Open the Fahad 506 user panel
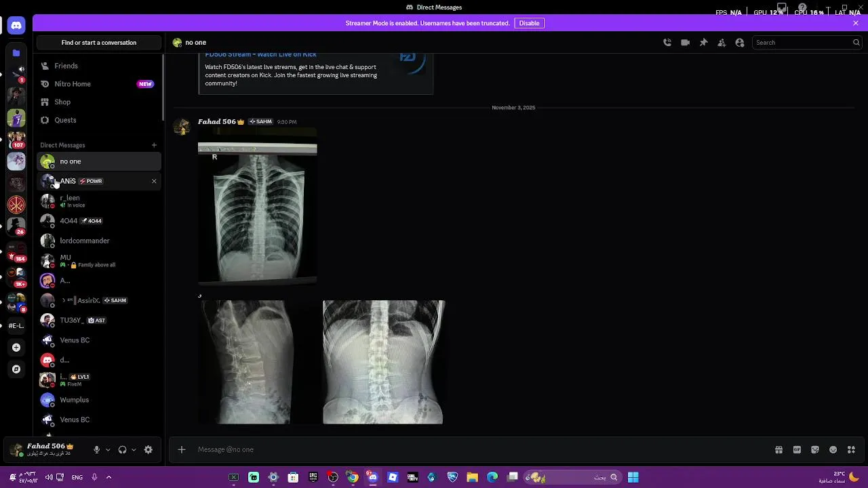The width and height of the screenshot is (868, 488). pos(47,449)
